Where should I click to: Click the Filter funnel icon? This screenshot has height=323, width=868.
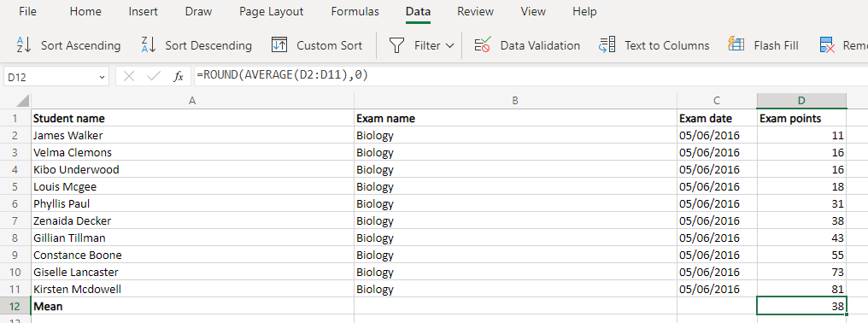397,45
